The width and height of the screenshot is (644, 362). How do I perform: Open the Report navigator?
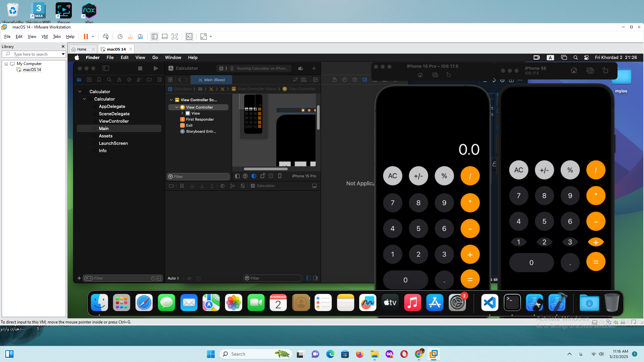pyautogui.click(x=159, y=80)
